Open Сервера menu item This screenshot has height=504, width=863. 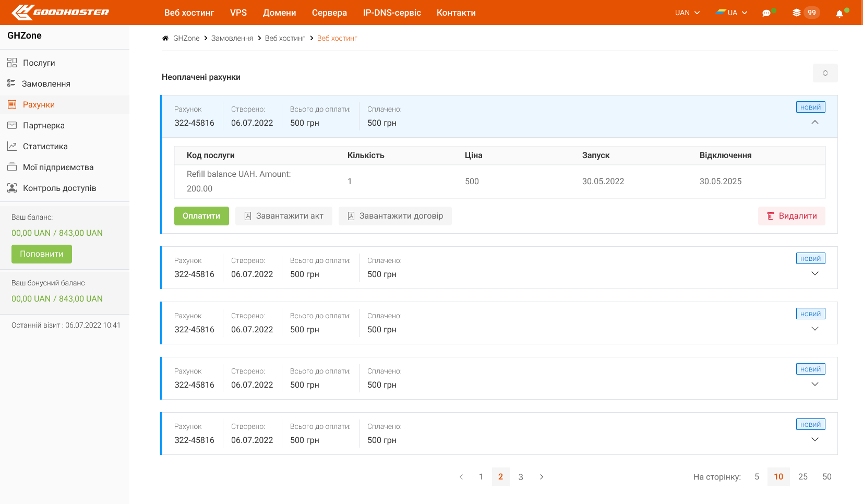coord(329,13)
